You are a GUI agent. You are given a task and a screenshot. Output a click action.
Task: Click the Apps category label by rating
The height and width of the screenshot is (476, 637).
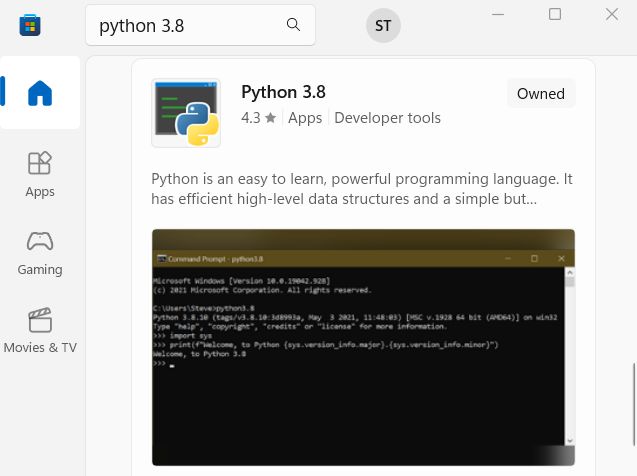[305, 118]
